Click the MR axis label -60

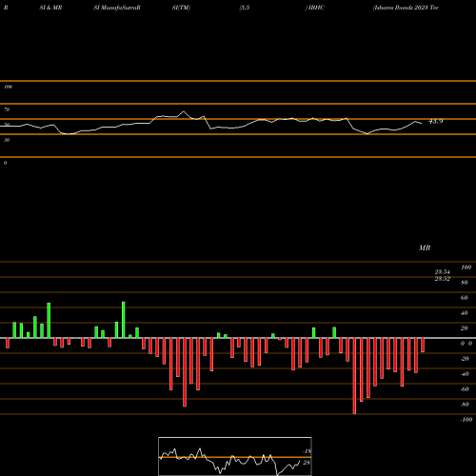tap(465, 389)
